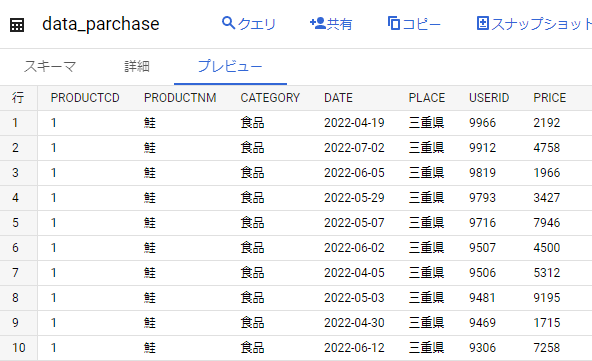This screenshot has height=361, width=592.
Task: Click 食品 category in the 2022-06-12 row
Action: [253, 348]
